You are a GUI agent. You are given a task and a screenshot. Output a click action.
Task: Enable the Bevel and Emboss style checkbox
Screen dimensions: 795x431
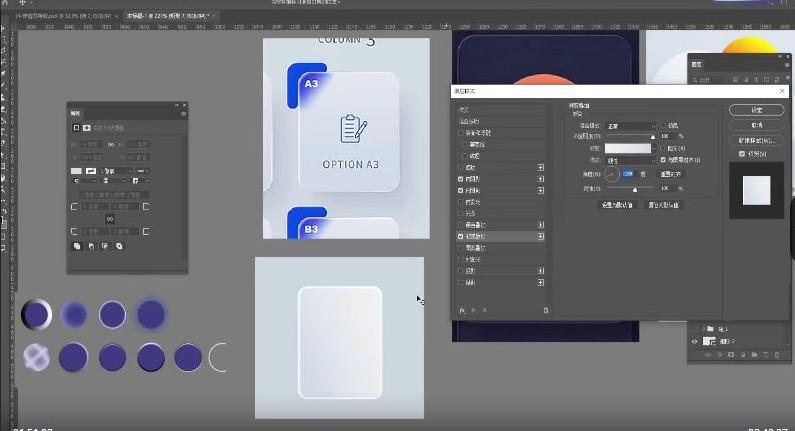pyautogui.click(x=461, y=132)
